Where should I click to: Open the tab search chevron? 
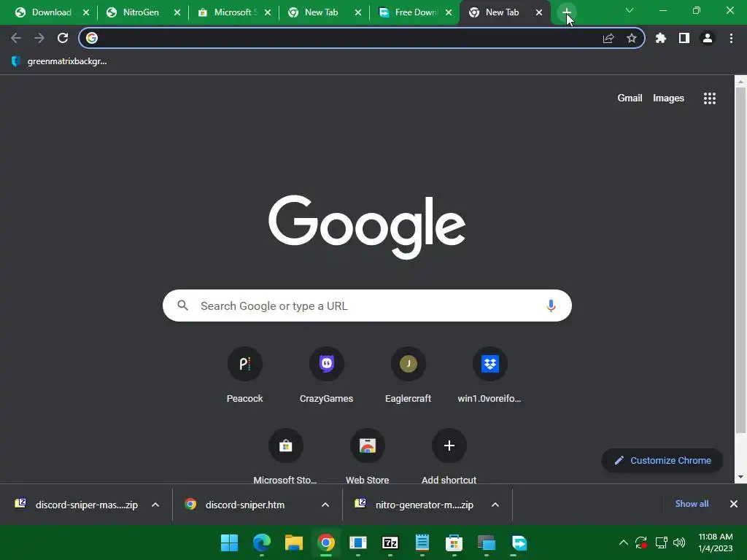coord(630,10)
